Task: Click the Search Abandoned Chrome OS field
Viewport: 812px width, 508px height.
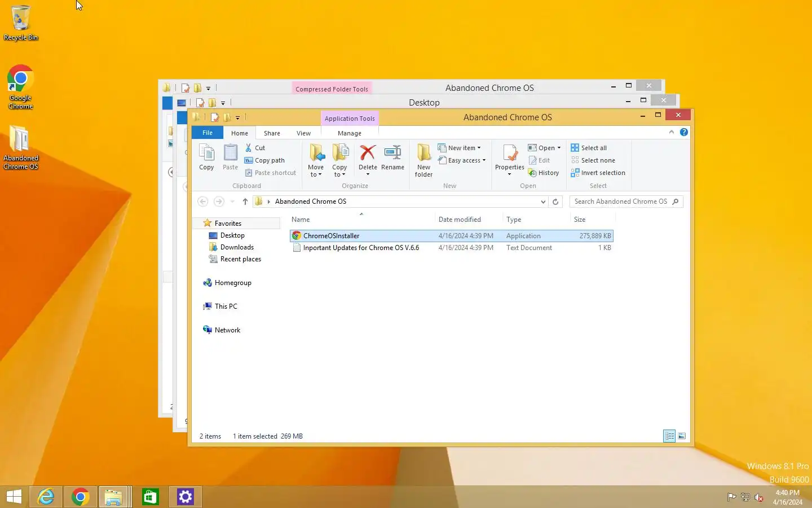Action: coord(626,202)
